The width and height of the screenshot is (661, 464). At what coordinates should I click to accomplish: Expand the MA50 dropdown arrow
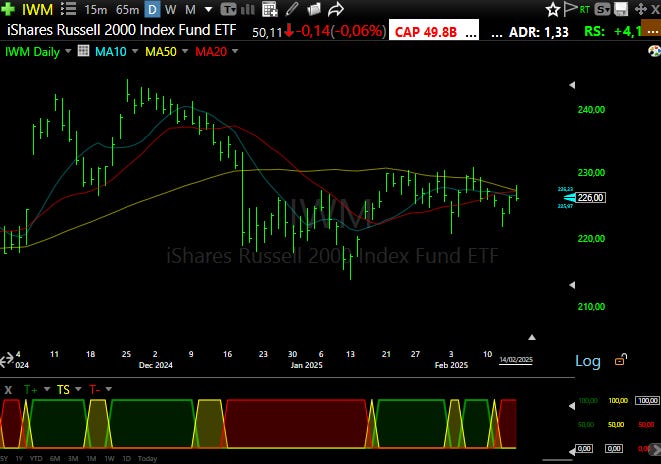185,51
